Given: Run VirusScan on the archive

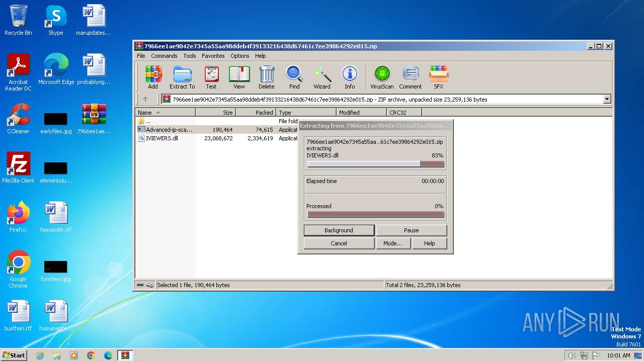Looking at the screenshot, I should [382, 77].
